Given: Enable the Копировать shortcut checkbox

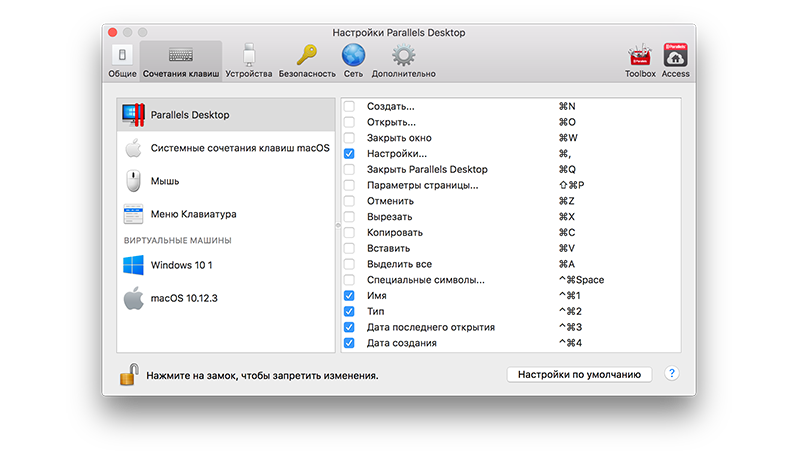Looking at the screenshot, I should point(349,233).
